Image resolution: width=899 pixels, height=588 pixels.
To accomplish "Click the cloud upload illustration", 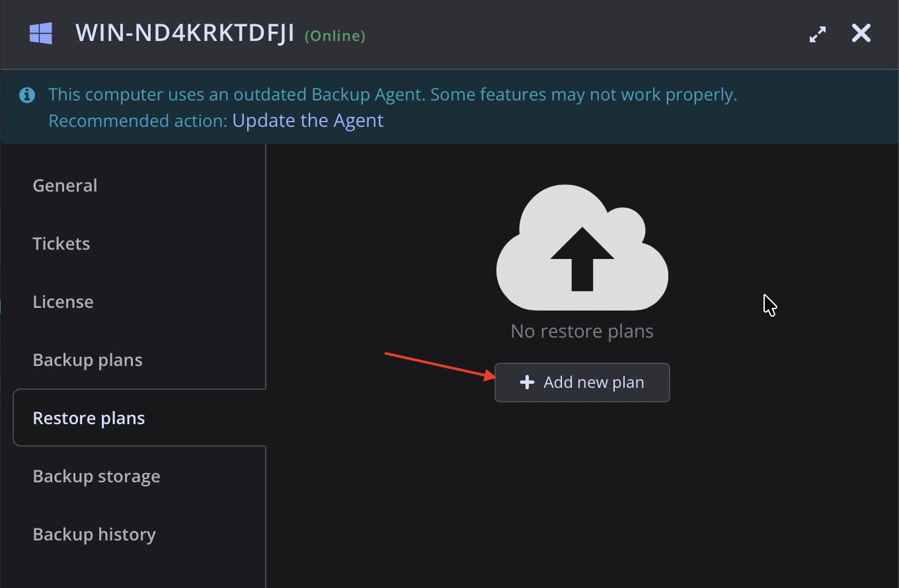I will coord(582,248).
